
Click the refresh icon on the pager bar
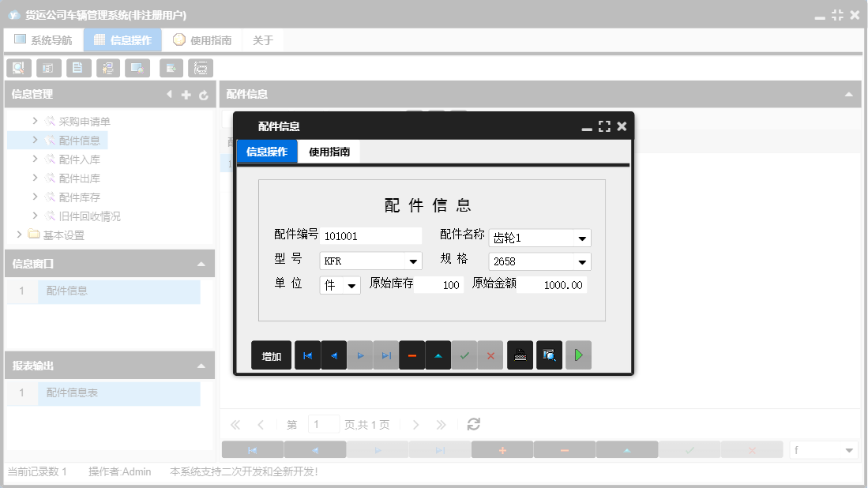click(473, 424)
